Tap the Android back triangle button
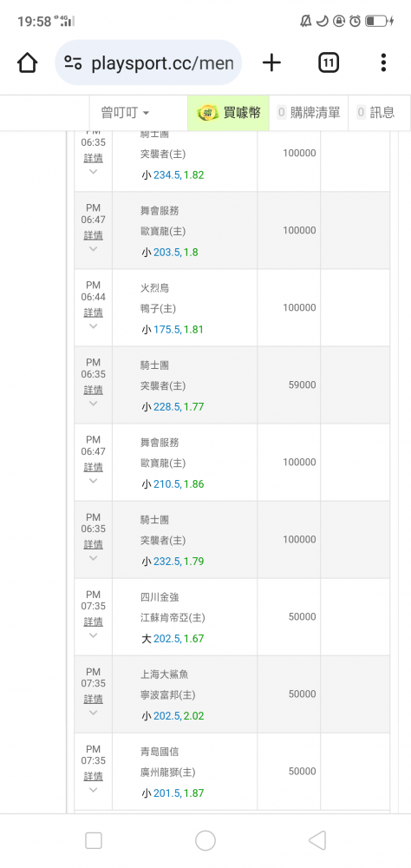This screenshot has height=868, width=411. pos(317,840)
